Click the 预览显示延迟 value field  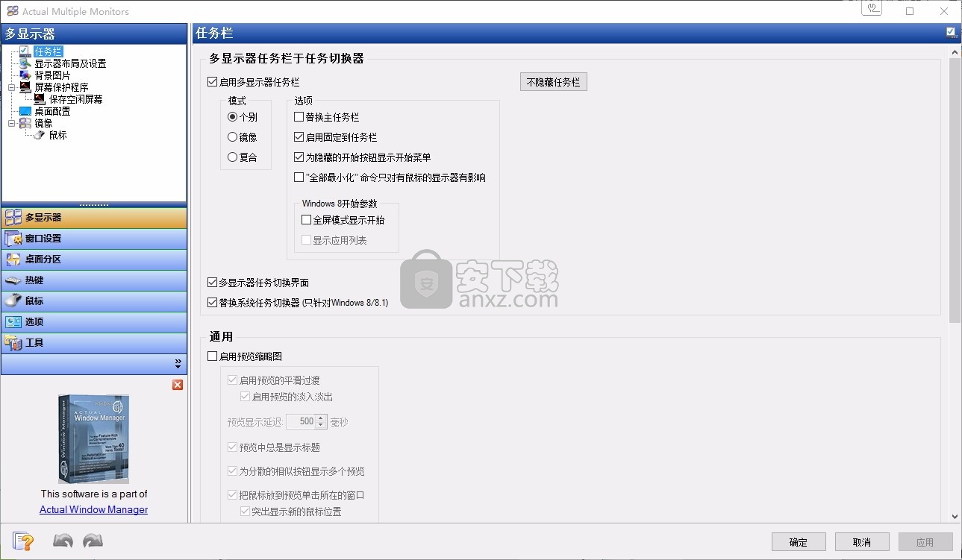(302, 422)
